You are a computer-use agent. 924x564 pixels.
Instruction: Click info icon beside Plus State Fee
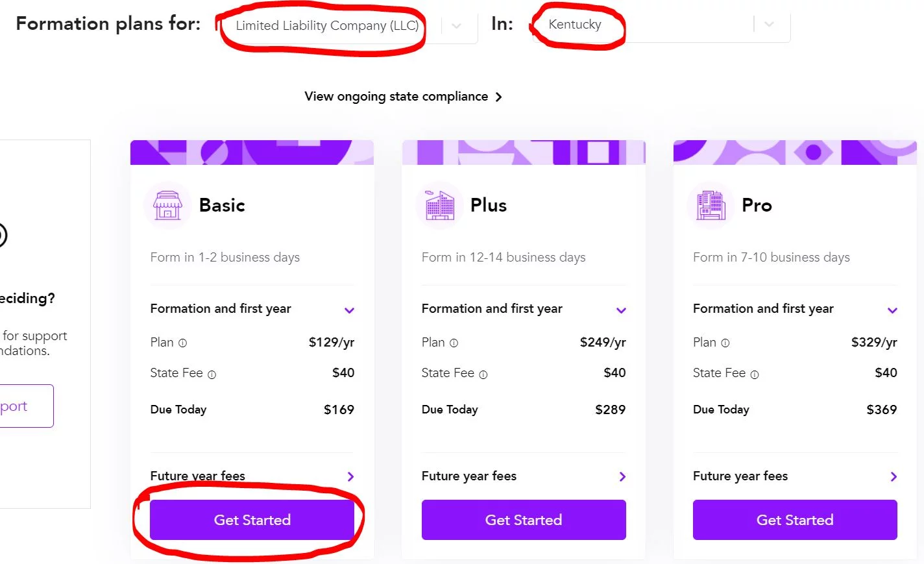pos(483,374)
